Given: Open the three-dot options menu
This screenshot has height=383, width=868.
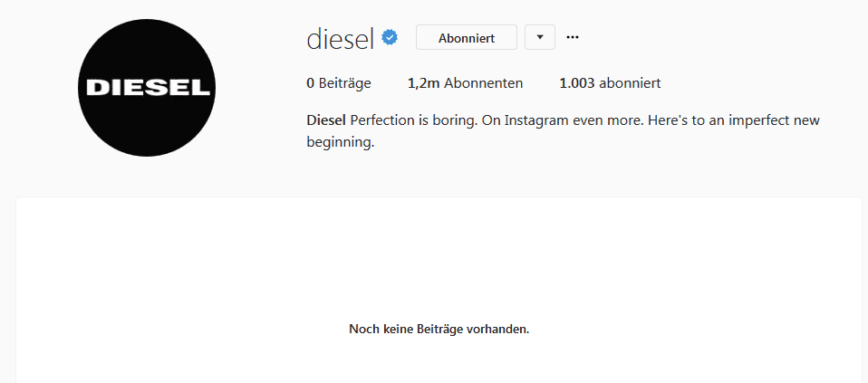Looking at the screenshot, I should pos(573,37).
